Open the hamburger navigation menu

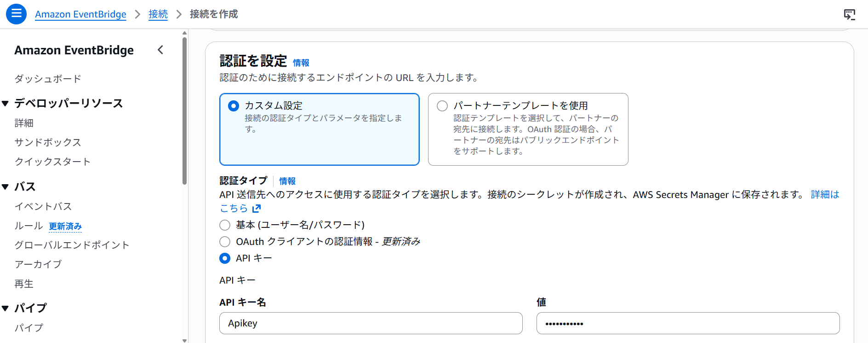16,14
